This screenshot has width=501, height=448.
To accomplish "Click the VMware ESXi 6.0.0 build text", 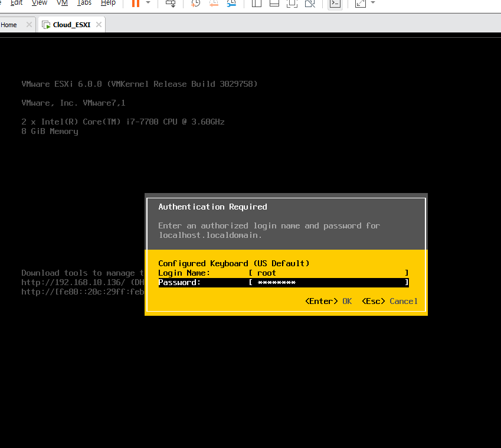I will click(x=139, y=84).
